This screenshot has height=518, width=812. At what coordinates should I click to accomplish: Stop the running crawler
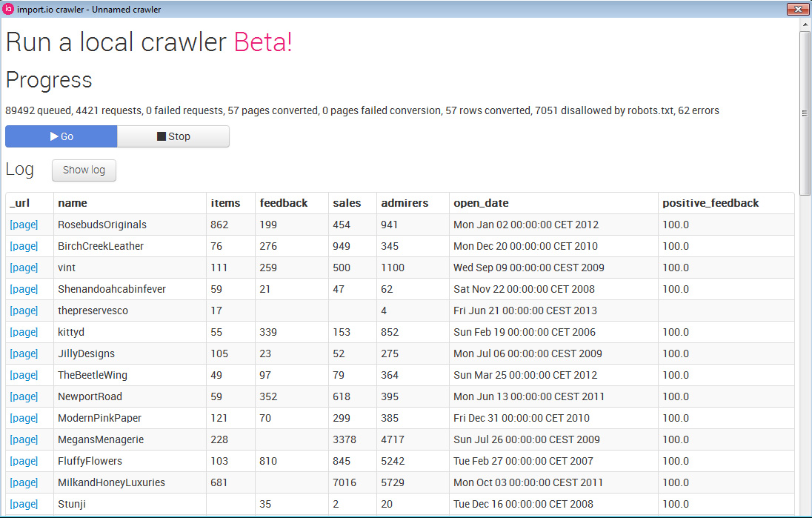click(x=173, y=136)
